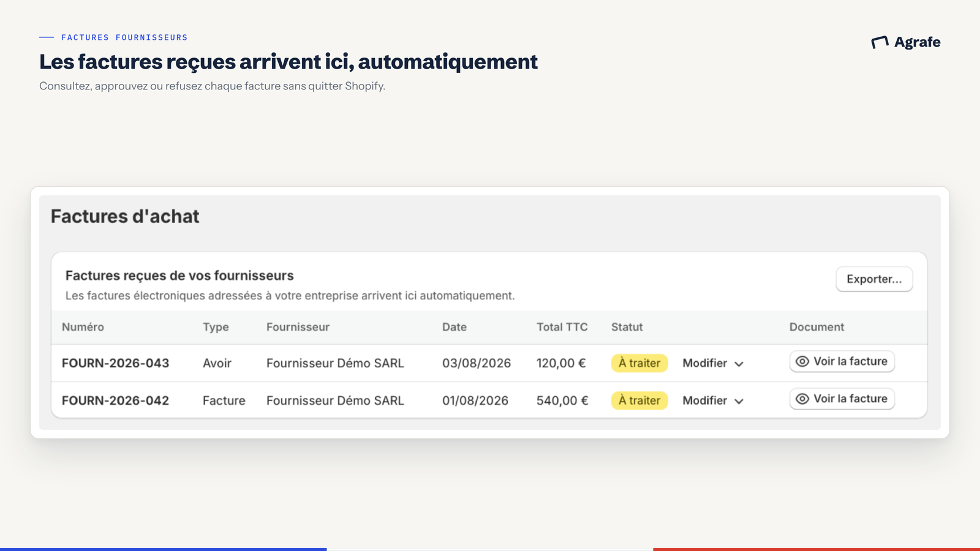Image resolution: width=980 pixels, height=551 pixels.
Task: Click the amount 120,00 €
Action: 561,363
